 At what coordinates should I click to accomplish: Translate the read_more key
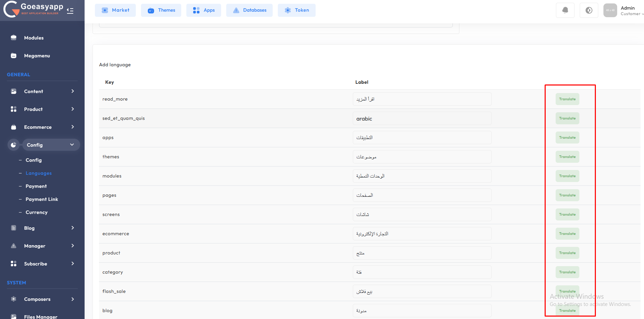[567, 99]
